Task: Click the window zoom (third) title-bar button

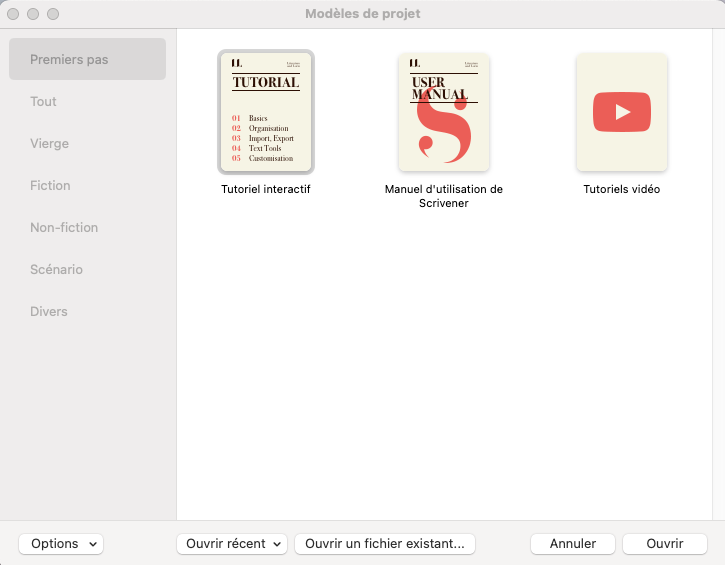Action: (x=53, y=14)
